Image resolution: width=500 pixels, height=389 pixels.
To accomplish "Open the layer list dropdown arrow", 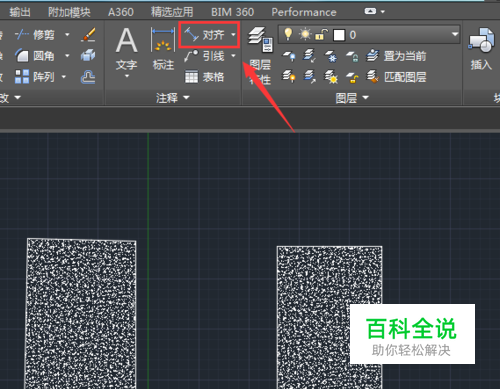I will pyautogui.click(x=455, y=34).
